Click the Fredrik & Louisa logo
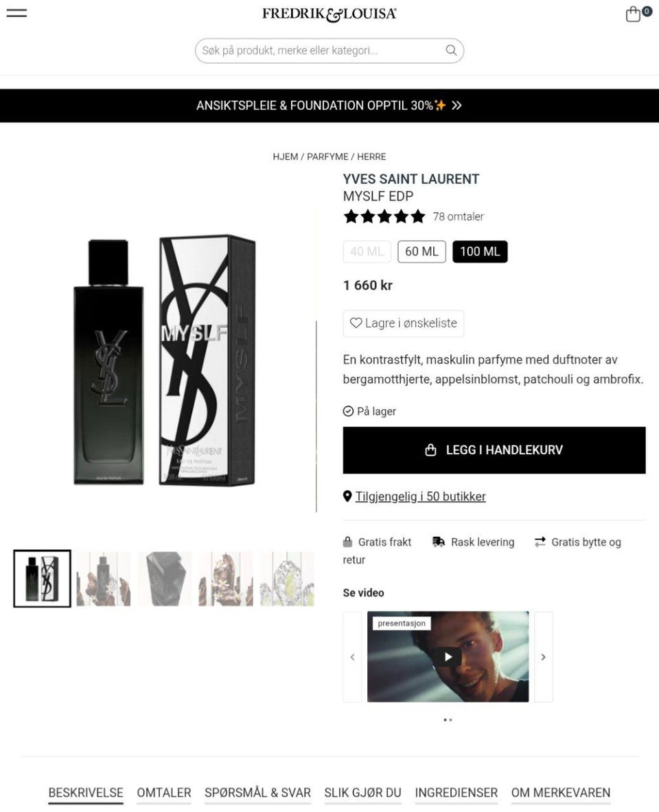Screen dimensions: 659x812 click(x=329, y=14)
